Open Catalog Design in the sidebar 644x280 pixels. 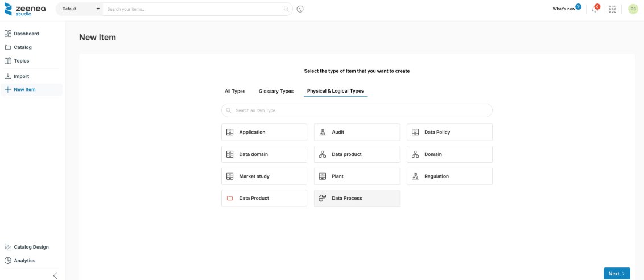[31, 247]
